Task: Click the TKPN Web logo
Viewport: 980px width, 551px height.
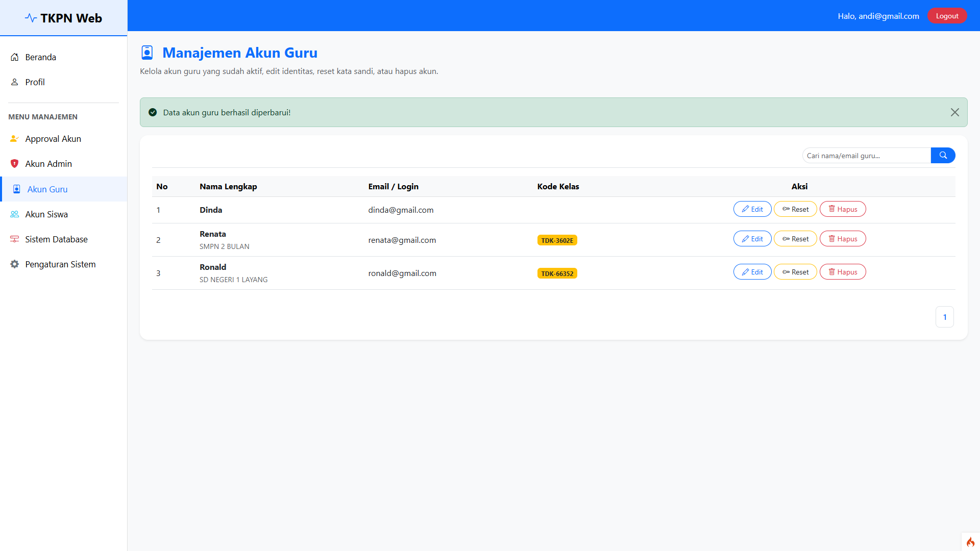Action: pyautogui.click(x=63, y=18)
